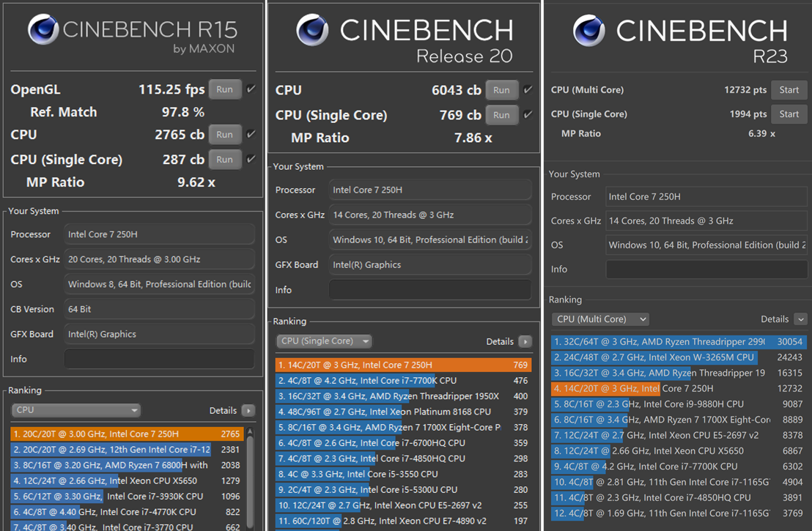Viewport: 812px width, 531px height.
Task: Select the Xeon E5-2697 v2 row in R23 ranking
Action: click(x=679, y=435)
